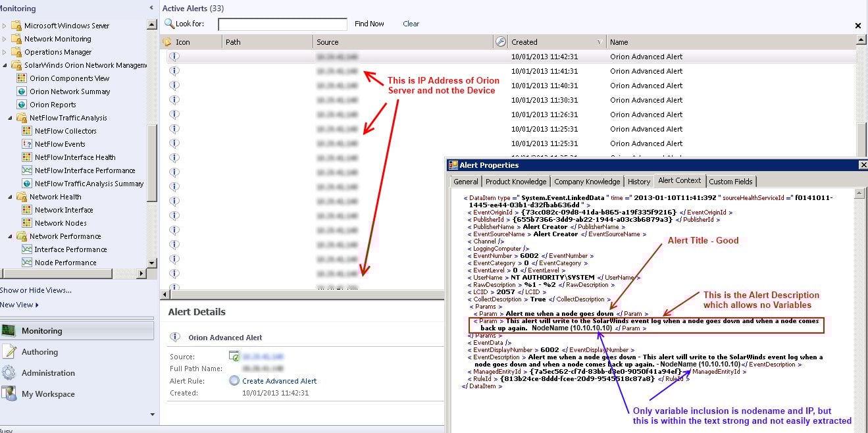Expand the Network Monitoring node
This screenshot has width=868, height=433.
5,39
